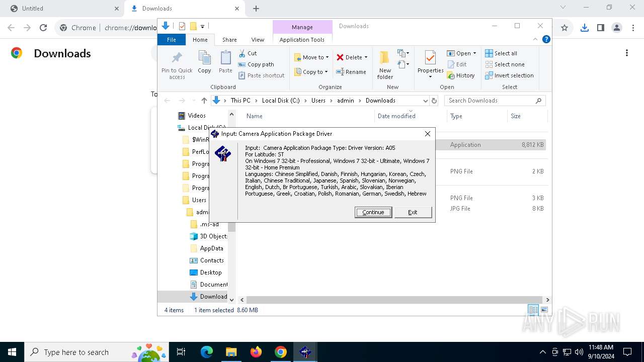Switch to the View ribbon tab

coord(258,40)
